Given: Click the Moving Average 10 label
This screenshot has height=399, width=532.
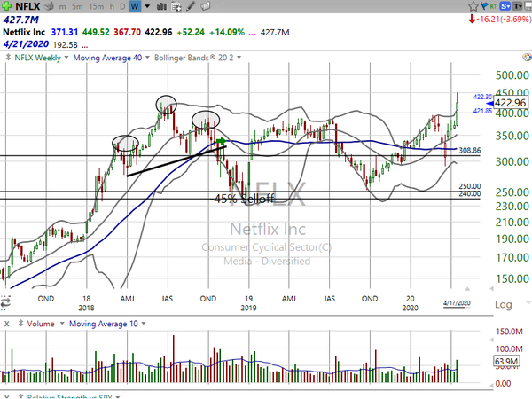Looking at the screenshot, I should click(x=104, y=324).
